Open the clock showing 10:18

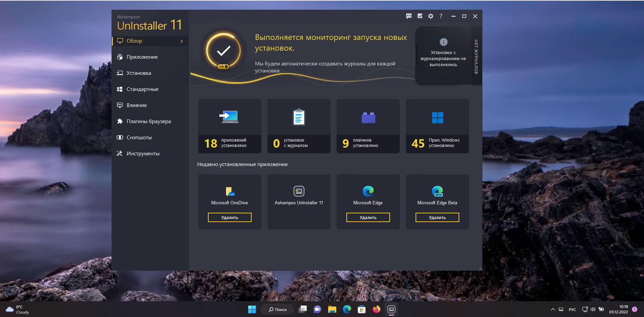pyautogui.click(x=618, y=309)
